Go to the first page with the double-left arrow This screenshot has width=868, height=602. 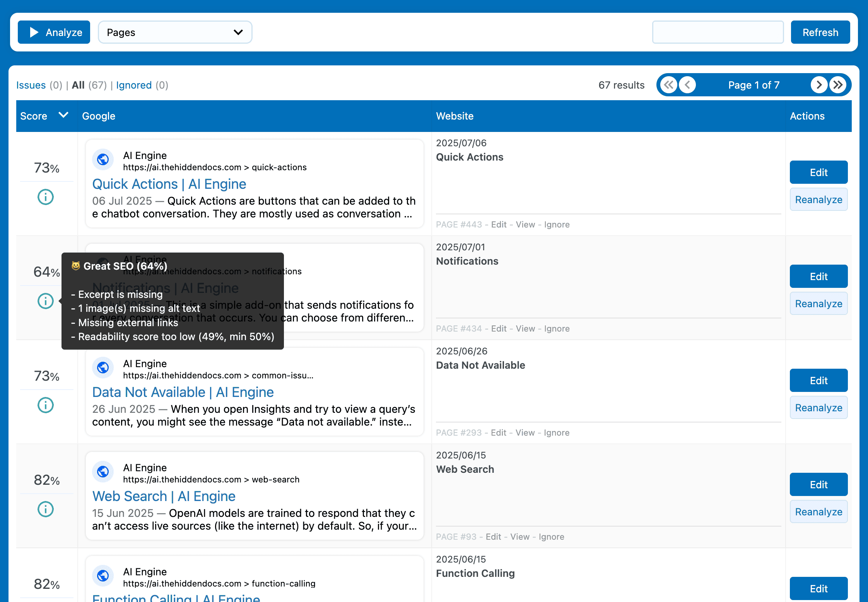[x=669, y=85]
